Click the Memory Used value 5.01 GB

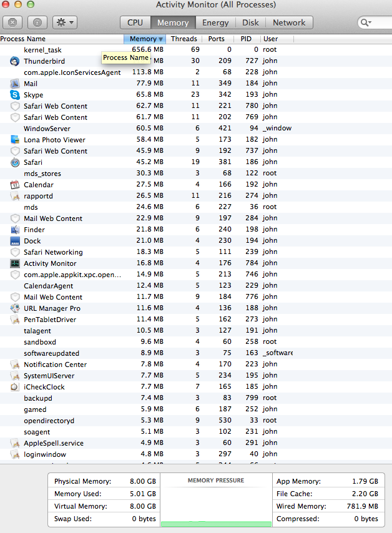pos(143,494)
